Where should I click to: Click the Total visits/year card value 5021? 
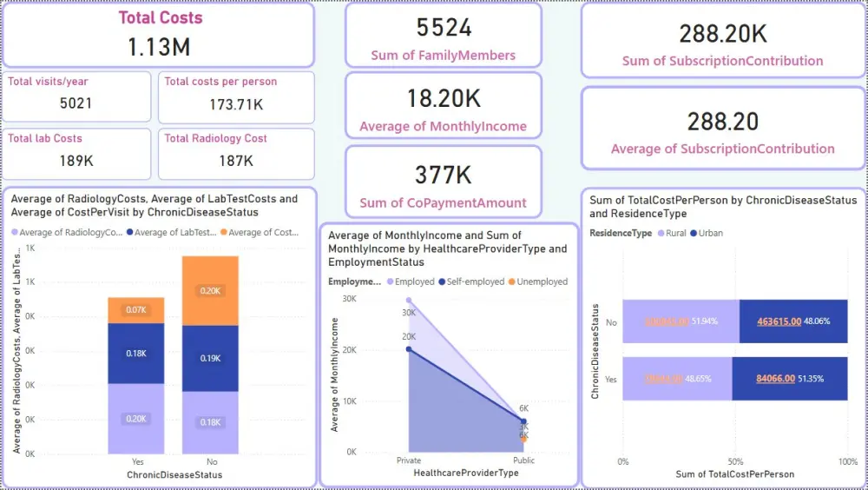pyautogui.click(x=76, y=103)
